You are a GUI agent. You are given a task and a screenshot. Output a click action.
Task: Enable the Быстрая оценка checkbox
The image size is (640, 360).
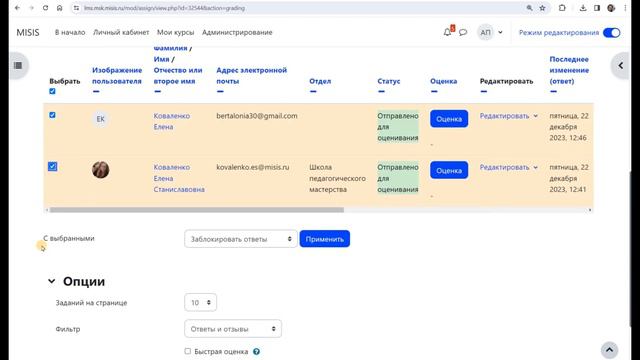coord(188,351)
